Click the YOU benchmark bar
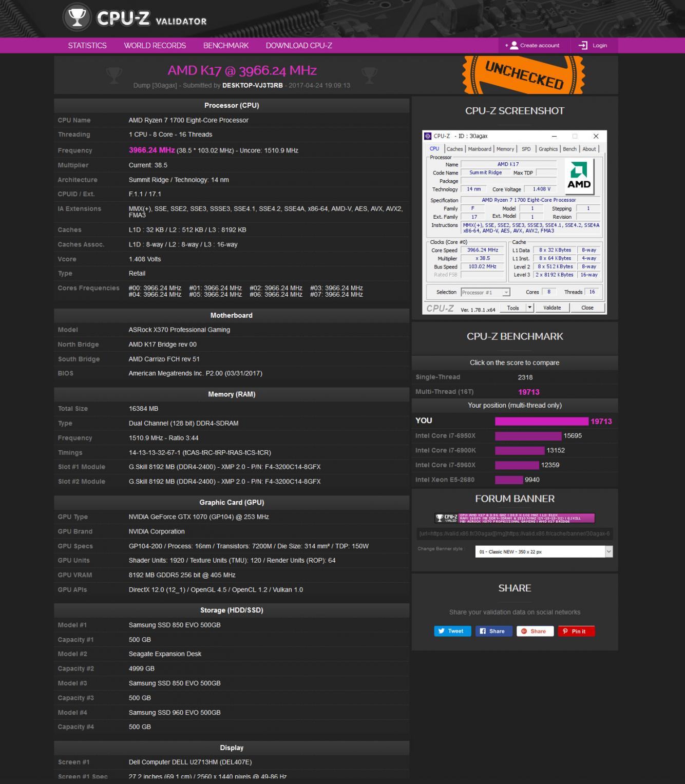Viewport: 685px width, 784px height. pos(542,421)
